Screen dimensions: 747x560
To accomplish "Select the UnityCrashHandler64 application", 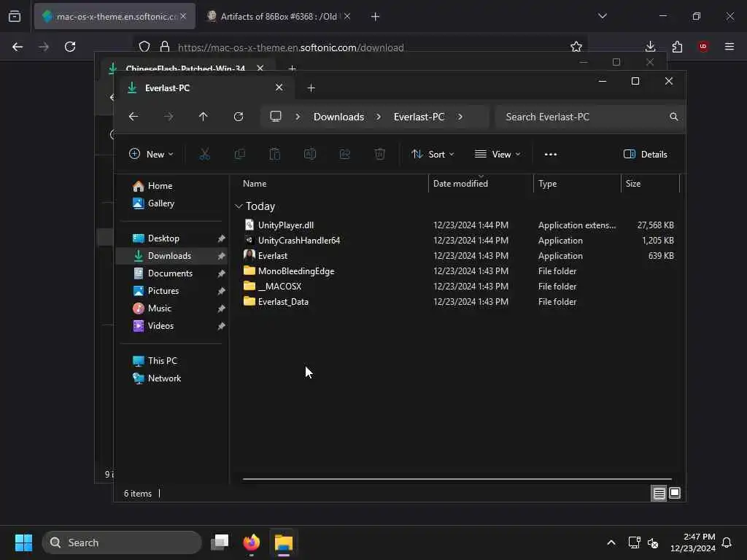I will tap(460, 241).
